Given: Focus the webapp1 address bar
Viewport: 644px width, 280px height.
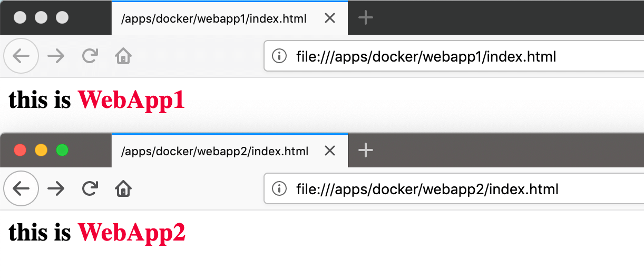Looking at the screenshot, I should [x=454, y=56].
